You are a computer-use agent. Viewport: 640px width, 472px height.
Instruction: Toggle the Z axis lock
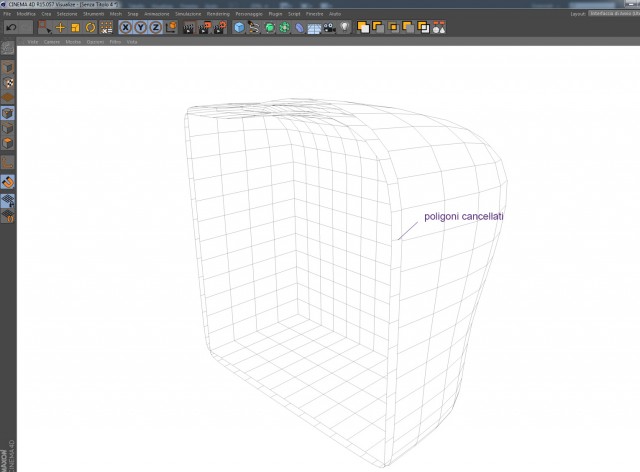pyautogui.click(x=156, y=27)
